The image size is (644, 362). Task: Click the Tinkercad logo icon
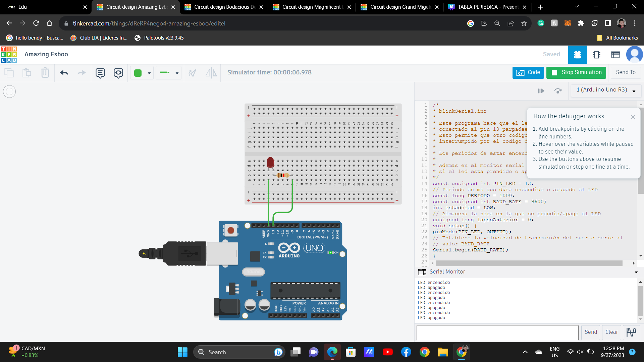click(9, 54)
